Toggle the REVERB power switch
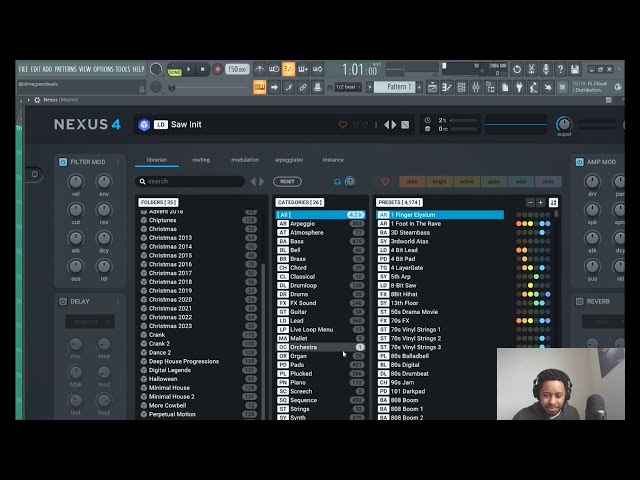Viewport: 640px width, 480px height. [x=580, y=302]
